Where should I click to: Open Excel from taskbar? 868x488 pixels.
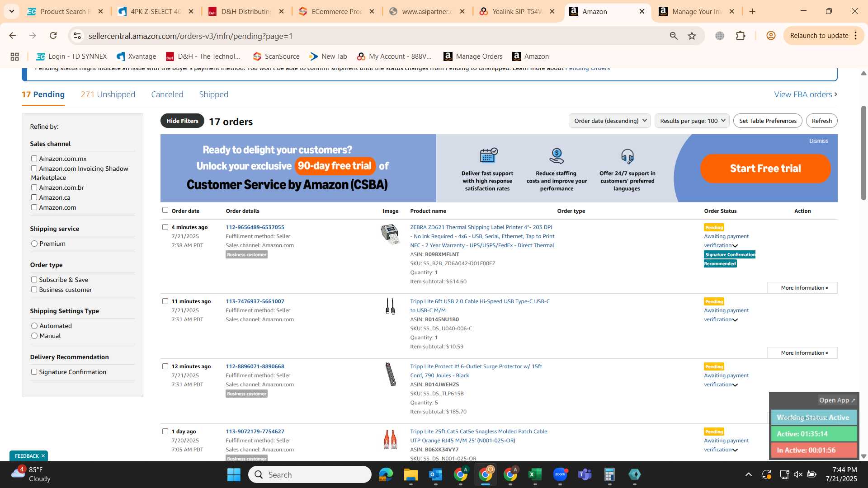pyautogui.click(x=535, y=474)
